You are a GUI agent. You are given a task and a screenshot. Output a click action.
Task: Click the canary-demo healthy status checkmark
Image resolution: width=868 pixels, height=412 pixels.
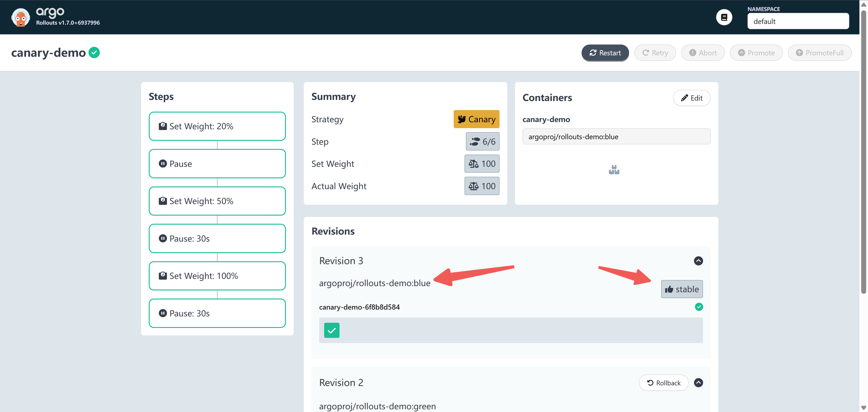coord(94,53)
